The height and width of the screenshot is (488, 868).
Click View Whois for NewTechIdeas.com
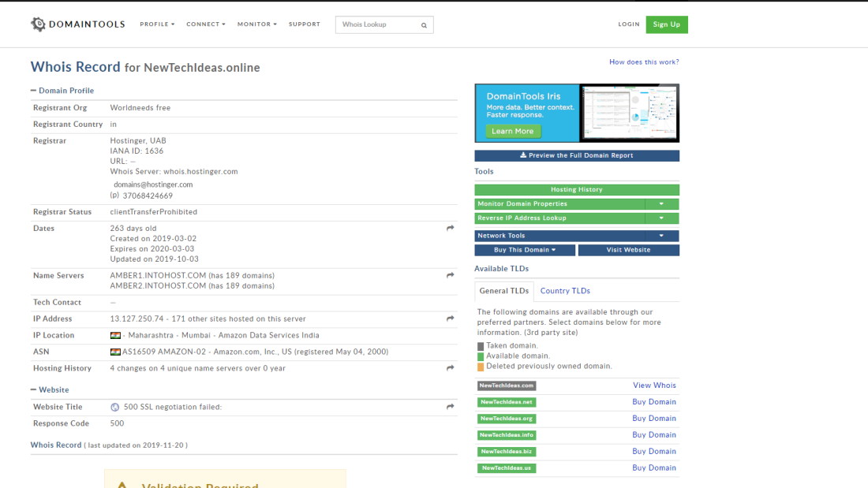pyautogui.click(x=654, y=386)
